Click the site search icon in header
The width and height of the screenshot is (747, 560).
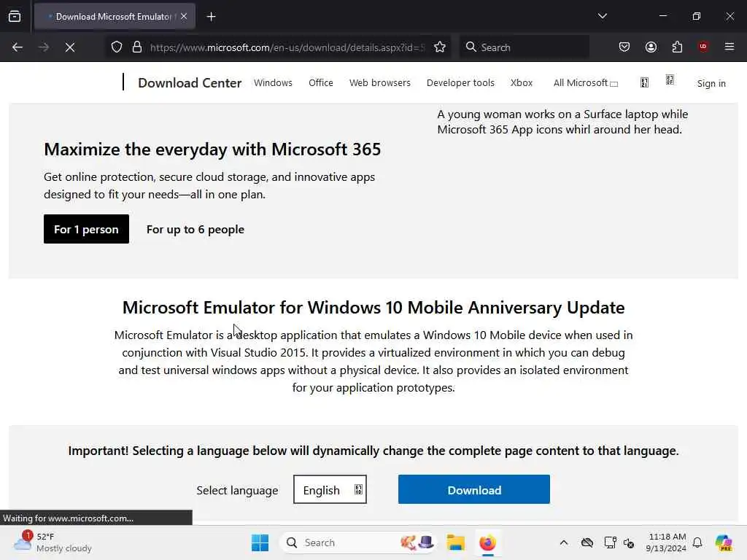coord(644,83)
